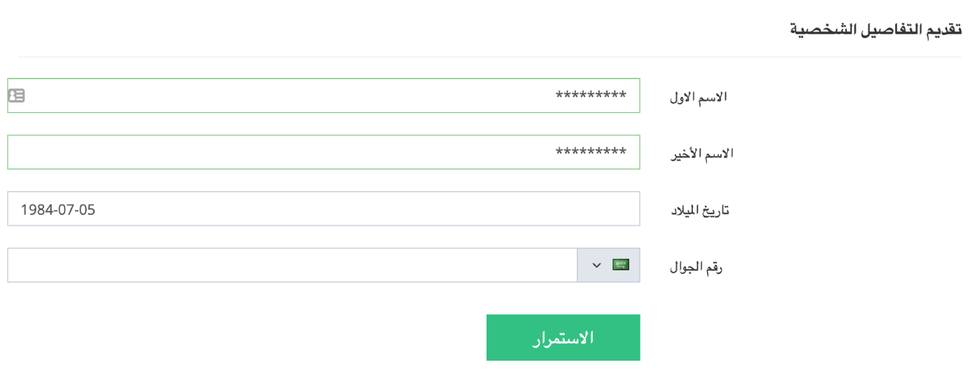Open the grey country code selector box

[x=608, y=265]
